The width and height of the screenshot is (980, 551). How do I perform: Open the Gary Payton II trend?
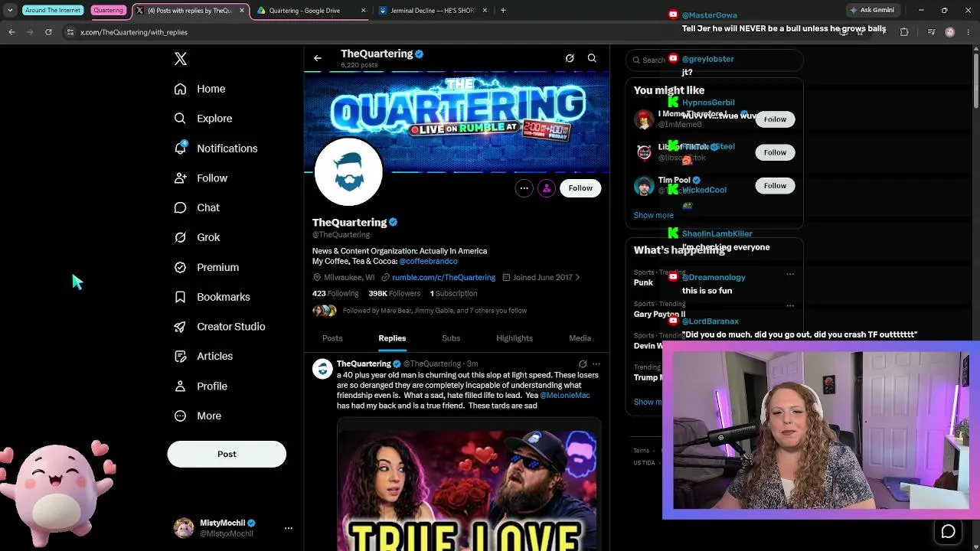point(659,315)
